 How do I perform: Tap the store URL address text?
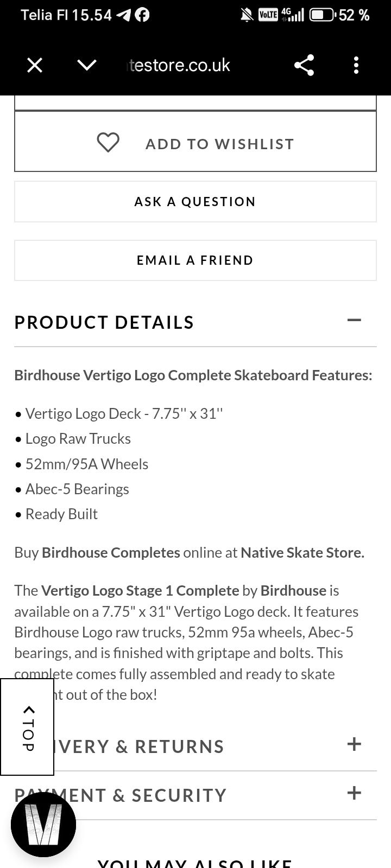coord(179,65)
